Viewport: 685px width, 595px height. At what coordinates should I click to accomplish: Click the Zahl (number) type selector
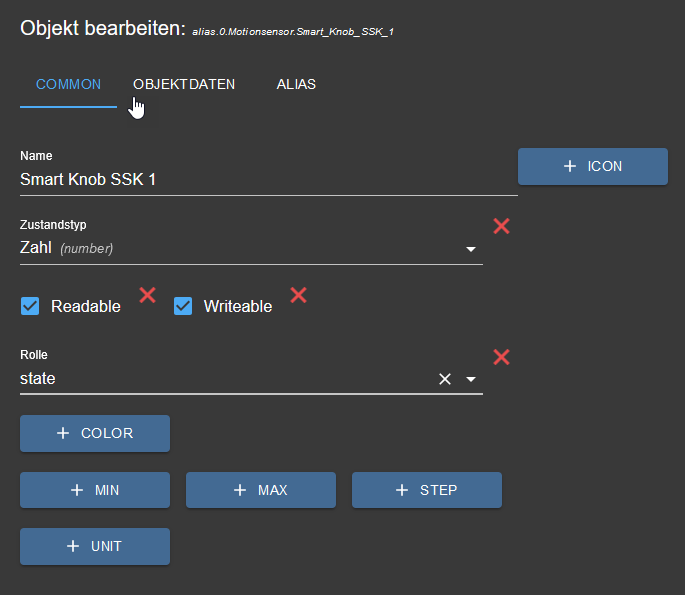coord(240,248)
